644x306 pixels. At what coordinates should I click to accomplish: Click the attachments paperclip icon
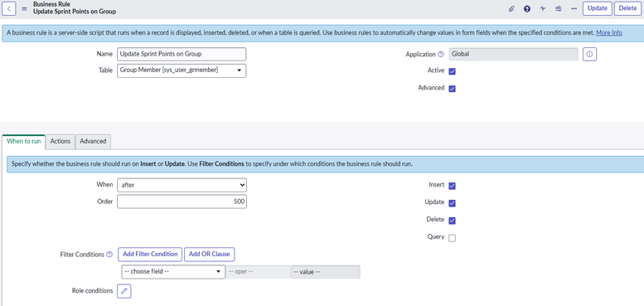point(511,8)
